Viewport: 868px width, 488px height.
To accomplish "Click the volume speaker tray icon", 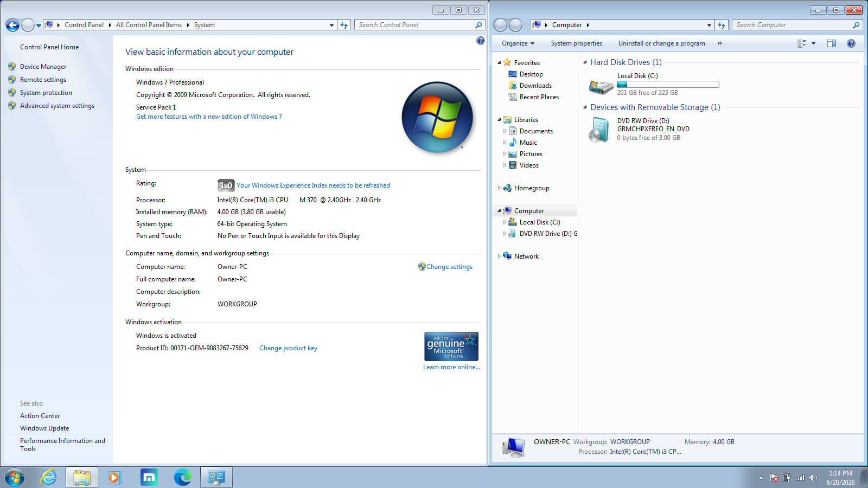I will point(813,478).
